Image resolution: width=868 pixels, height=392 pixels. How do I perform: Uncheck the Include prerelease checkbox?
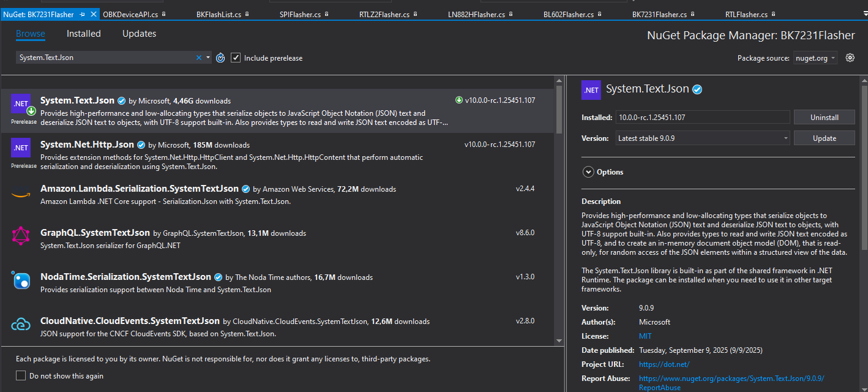236,58
